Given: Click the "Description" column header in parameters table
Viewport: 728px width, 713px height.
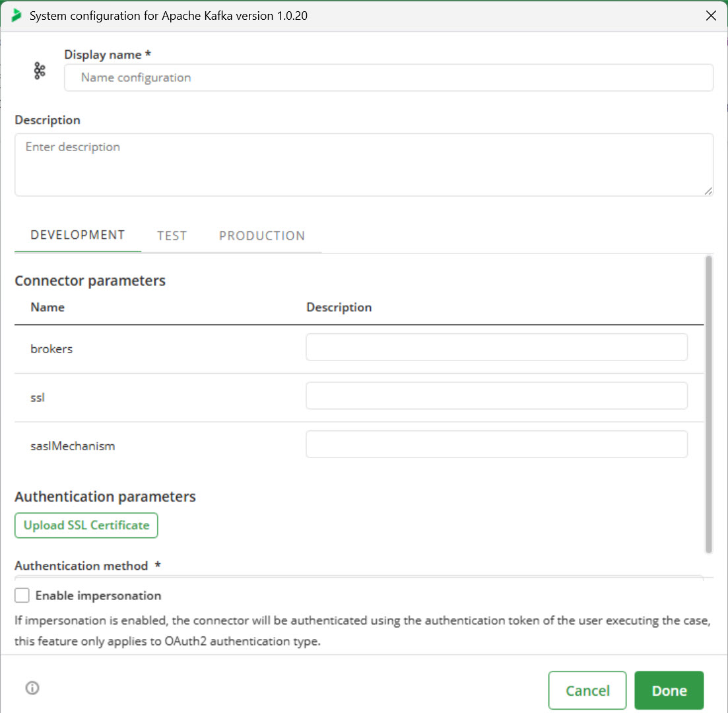Looking at the screenshot, I should tap(339, 308).
